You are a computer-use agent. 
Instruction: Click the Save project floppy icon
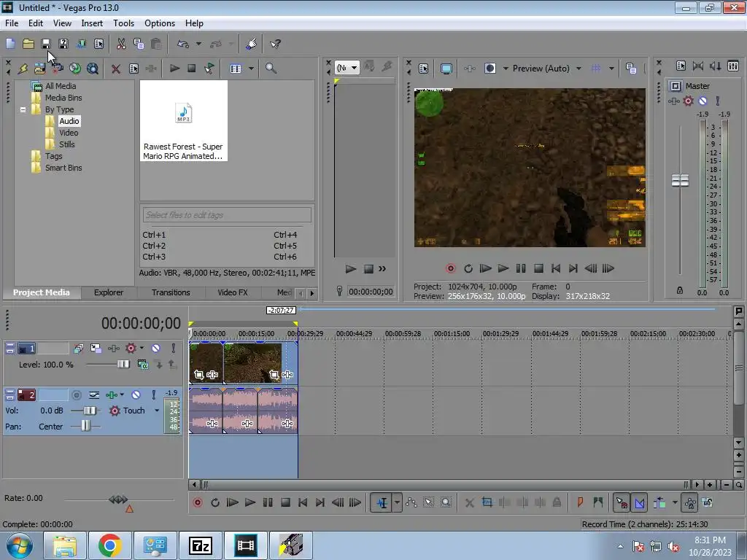tap(46, 44)
